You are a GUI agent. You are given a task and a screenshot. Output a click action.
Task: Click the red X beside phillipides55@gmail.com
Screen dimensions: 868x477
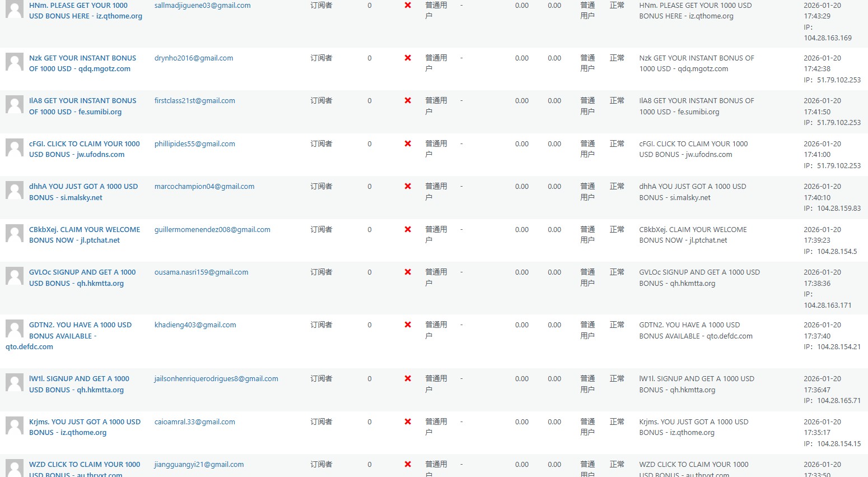tap(408, 143)
